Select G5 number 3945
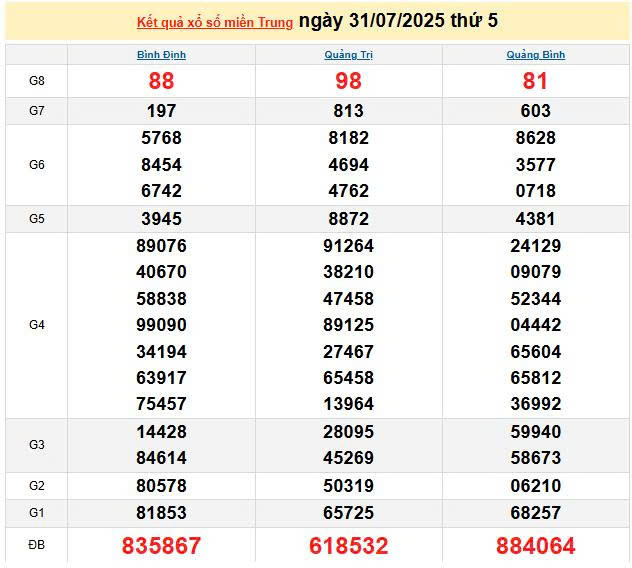 point(161,219)
